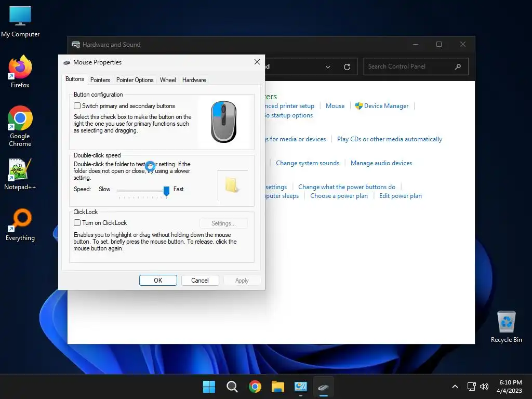Click the Mouse Properties title bar icon
The height and width of the screenshot is (399, 532).
[67, 62]
